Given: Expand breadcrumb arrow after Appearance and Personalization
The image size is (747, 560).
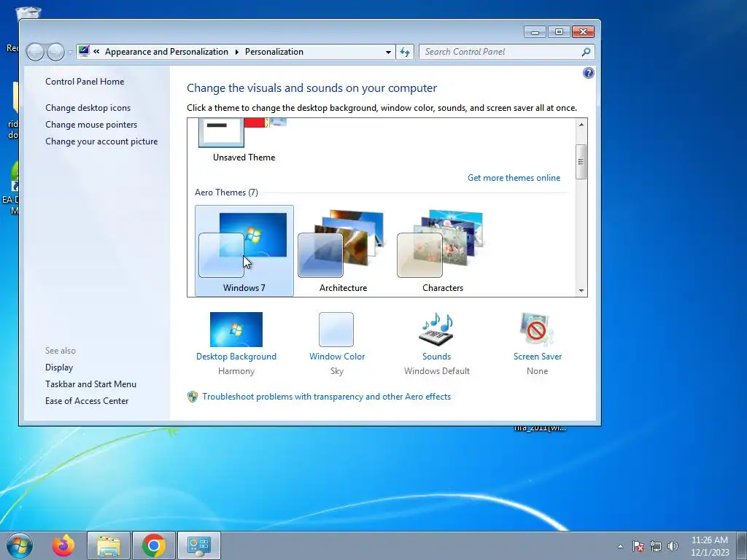Looking at the screenshot, I should coord(237,52).
